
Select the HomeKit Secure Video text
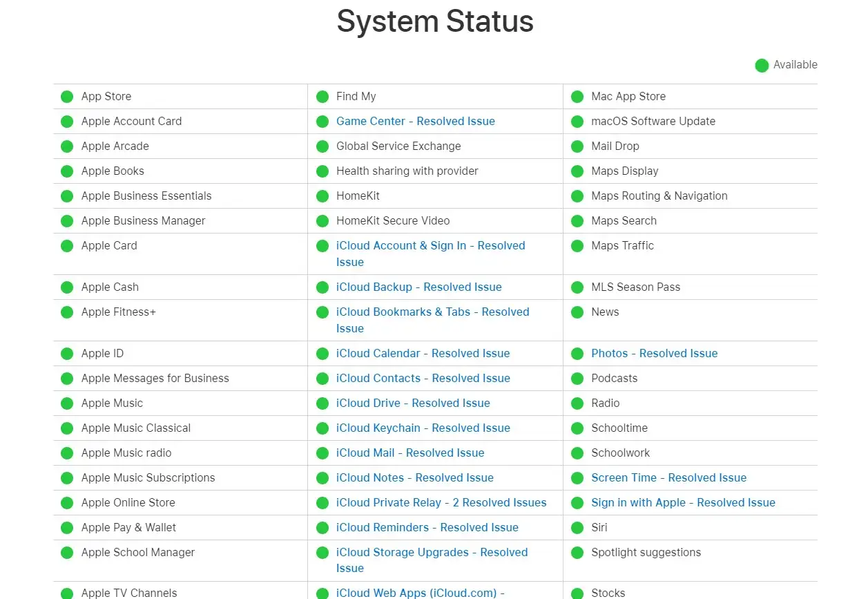pos(393,220)
